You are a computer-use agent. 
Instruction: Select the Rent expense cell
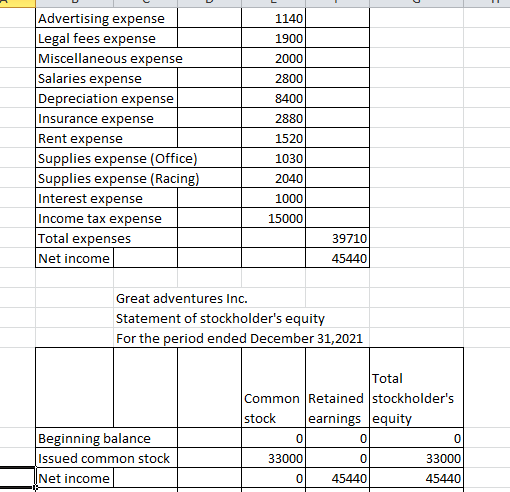(106, 138)
